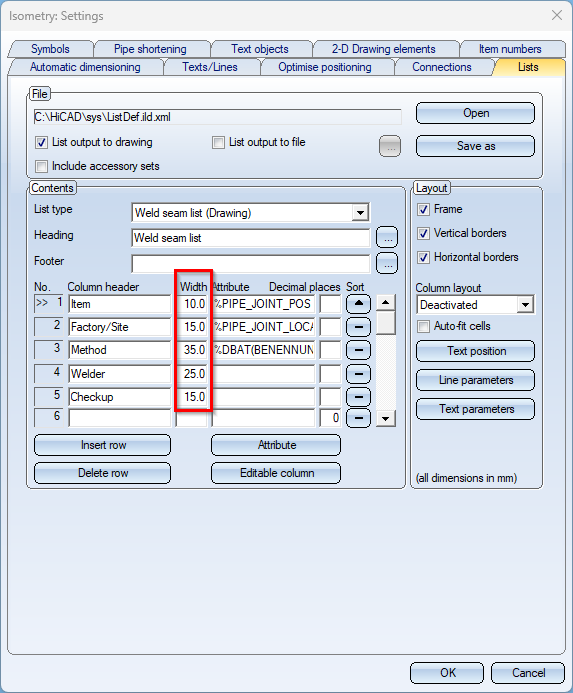The height and width of the screenshot is (693, 573).
Task: Click the Delete row button
Action: (103, 473)
